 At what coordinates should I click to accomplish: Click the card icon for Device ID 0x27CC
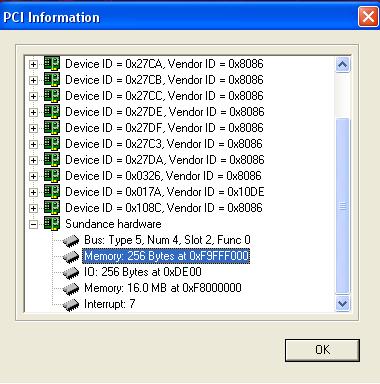pyautogui.click(x=52, y=95)
